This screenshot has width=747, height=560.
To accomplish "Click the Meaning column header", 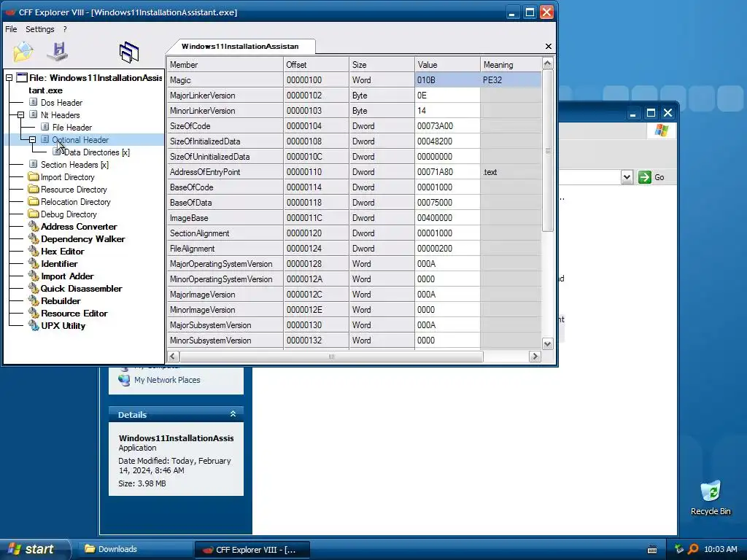I will click(511, 64).
